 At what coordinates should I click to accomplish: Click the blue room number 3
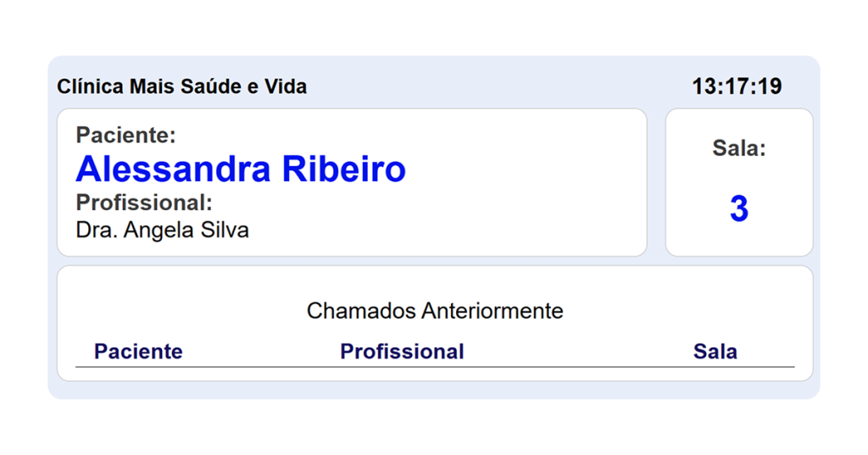point(738,209)
